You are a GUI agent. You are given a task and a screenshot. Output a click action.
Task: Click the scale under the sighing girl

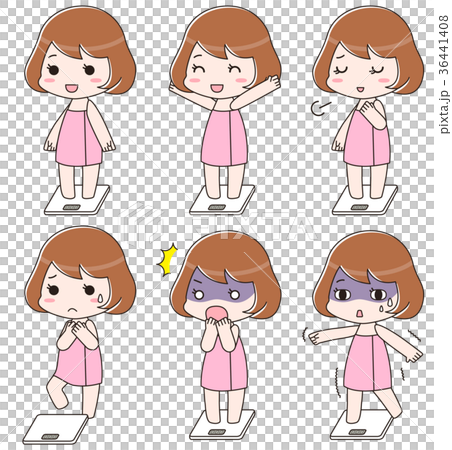365,200
